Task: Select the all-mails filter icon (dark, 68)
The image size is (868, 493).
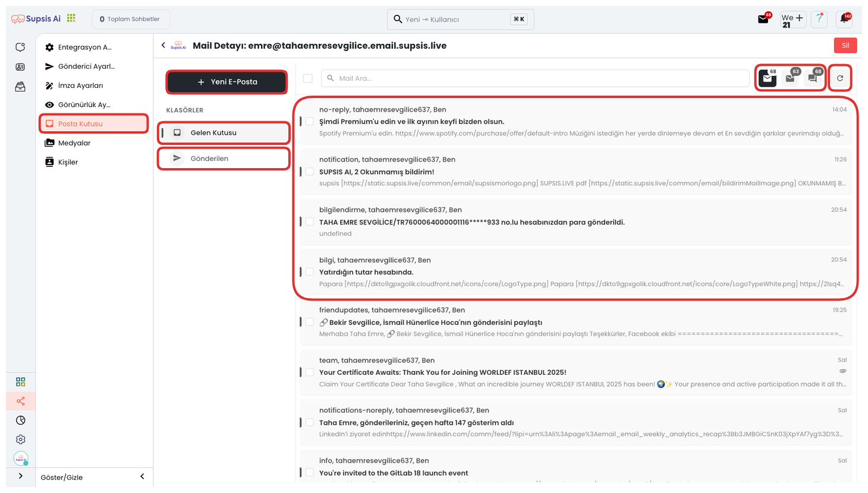Action: pos(768,78)
